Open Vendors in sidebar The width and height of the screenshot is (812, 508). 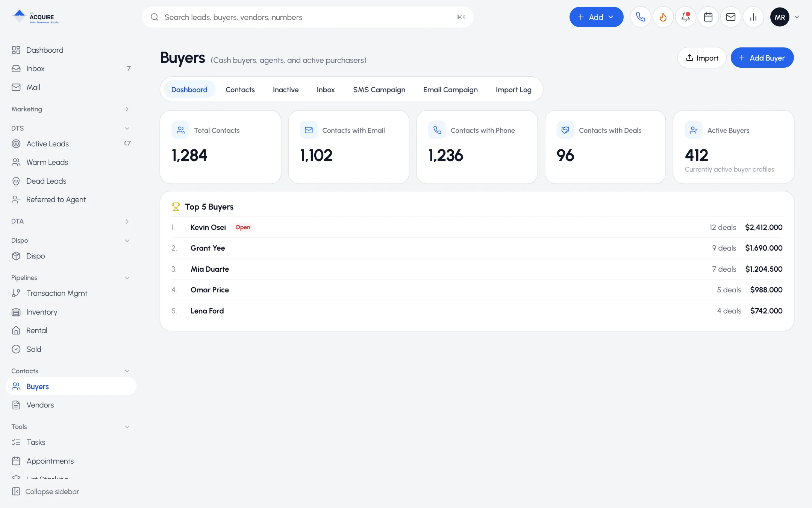coord(71,405)
